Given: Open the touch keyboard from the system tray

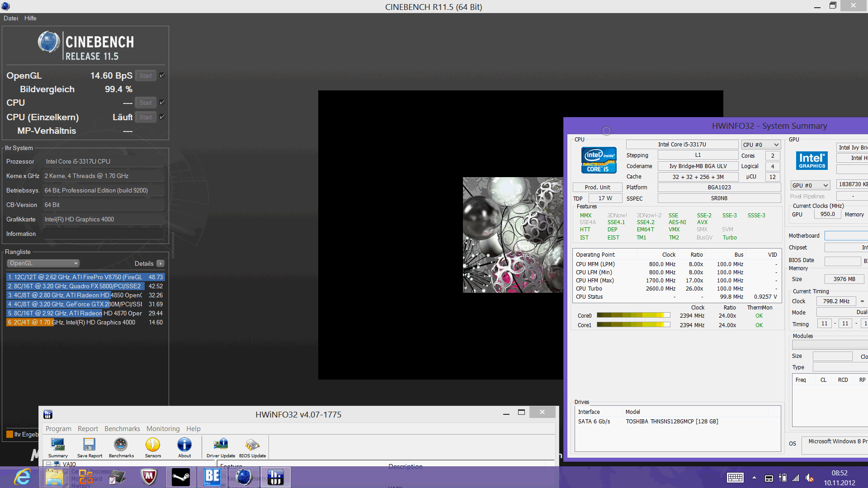Looking at the screenshot, I should 735,478.
